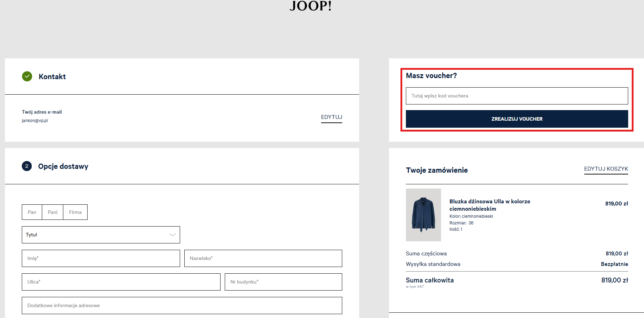
Task: Click the Edytuj link next to e-mail
Action: pos(331,117)
